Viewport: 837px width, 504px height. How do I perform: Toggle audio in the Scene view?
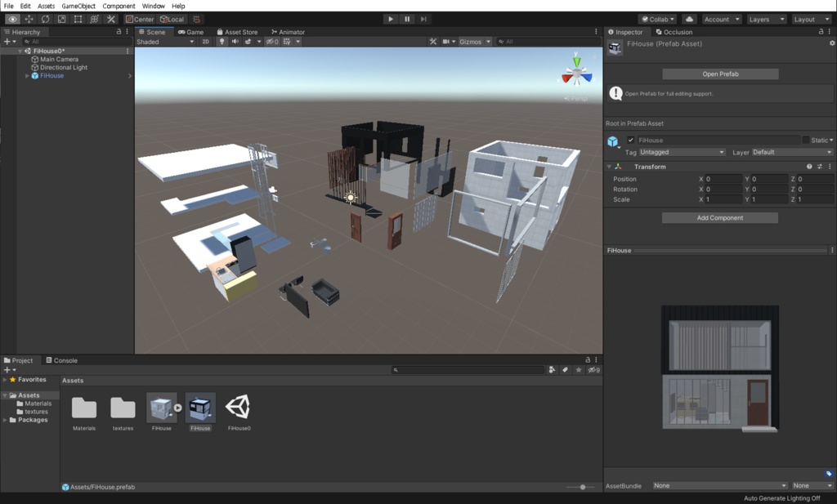click(236, 42)
